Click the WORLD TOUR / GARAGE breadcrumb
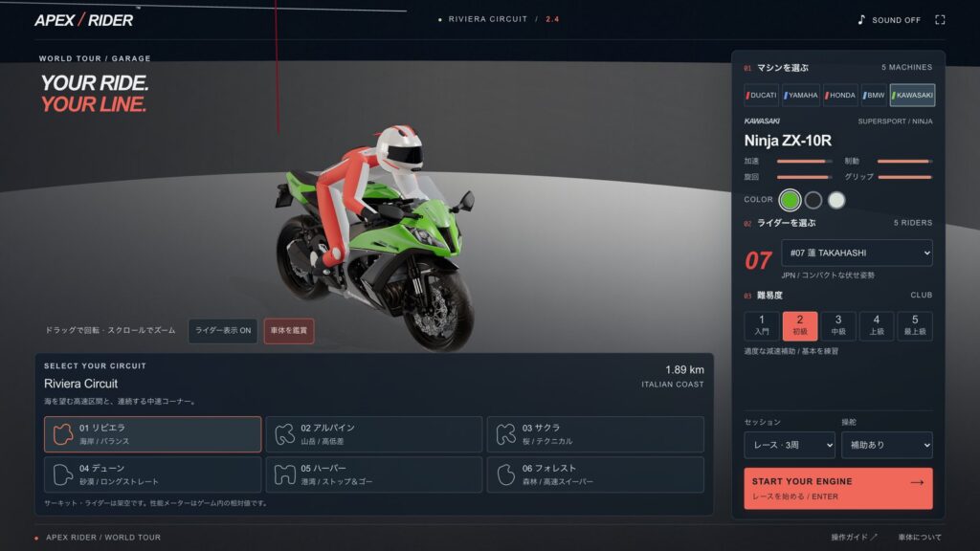 [95, 58]
